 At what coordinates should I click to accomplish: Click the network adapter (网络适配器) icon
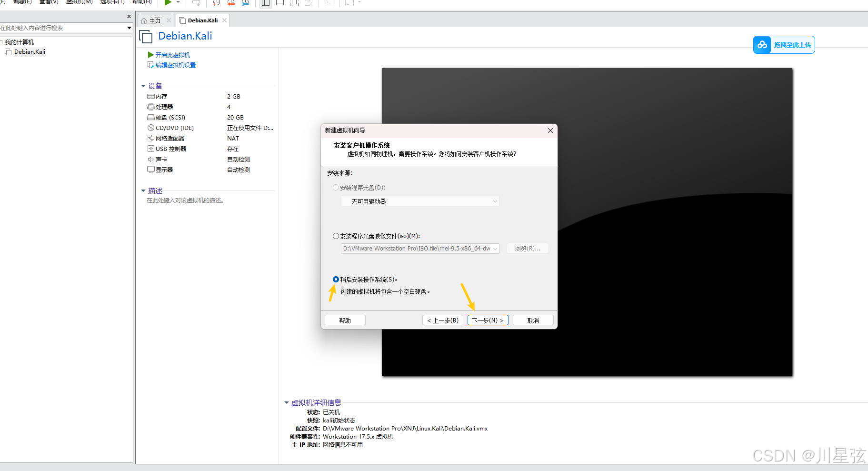coord(151,138)
